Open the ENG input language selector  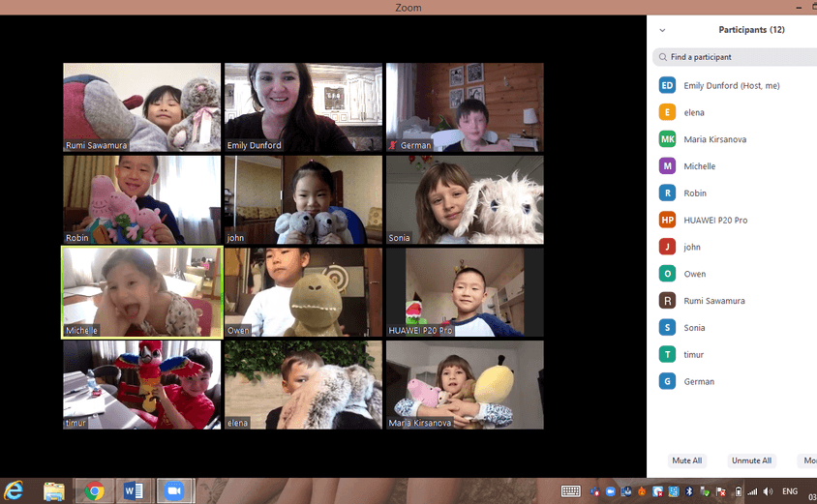pos(790,491)
